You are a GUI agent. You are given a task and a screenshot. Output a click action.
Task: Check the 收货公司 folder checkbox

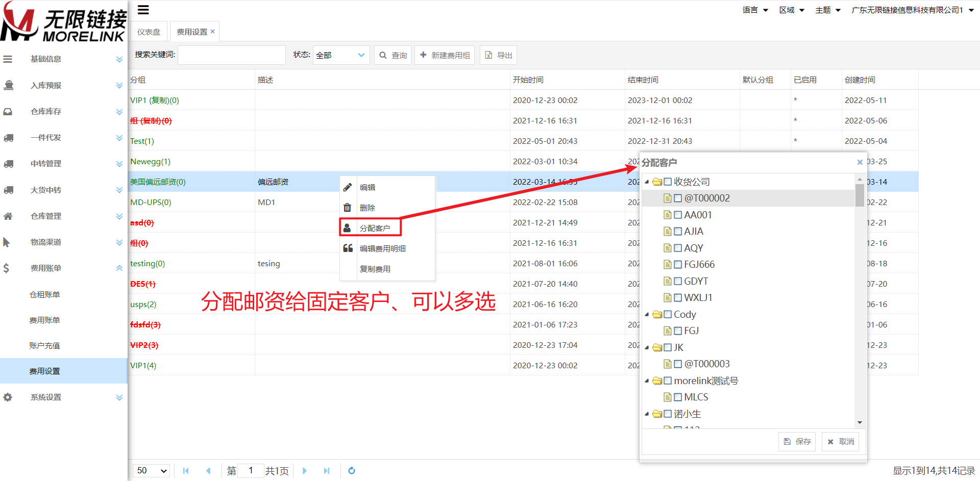[668, 182]
